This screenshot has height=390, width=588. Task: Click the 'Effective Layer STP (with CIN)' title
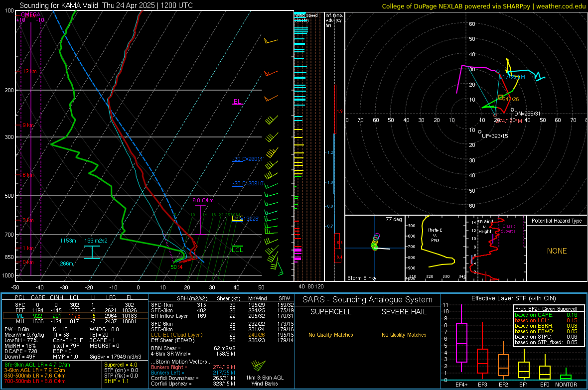click(x=513, y=298)
